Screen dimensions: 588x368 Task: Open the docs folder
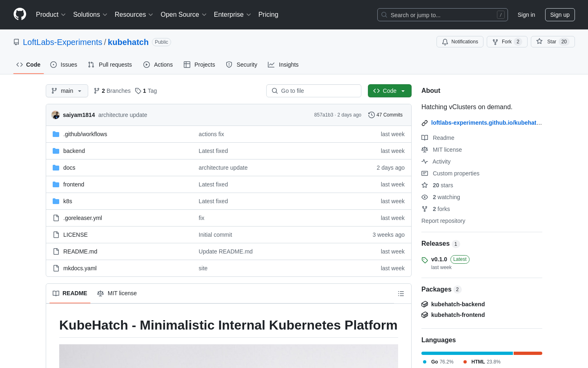[69, 168]
